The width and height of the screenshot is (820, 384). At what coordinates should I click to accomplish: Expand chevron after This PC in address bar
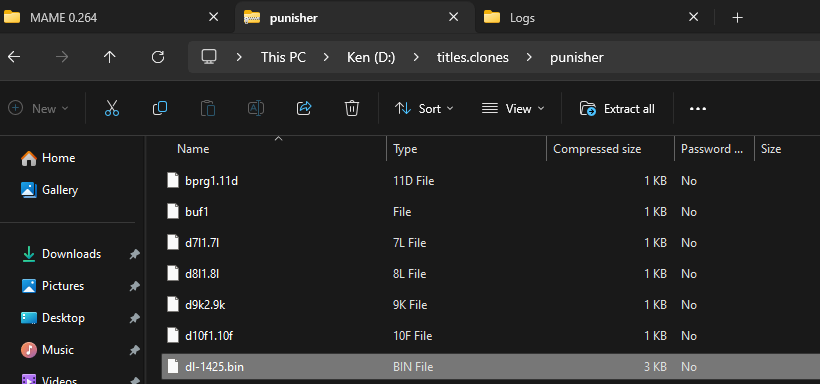tap(326, 57)
